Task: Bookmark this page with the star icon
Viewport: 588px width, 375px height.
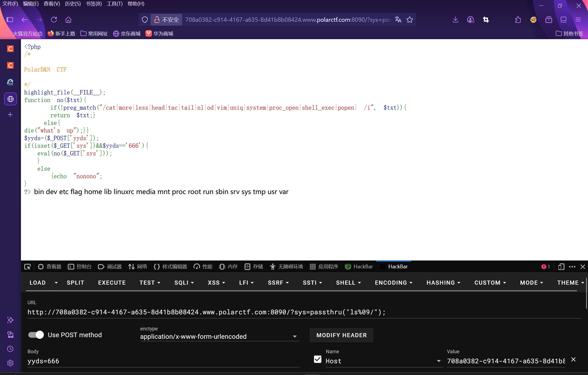Action: tap(410, 20)
